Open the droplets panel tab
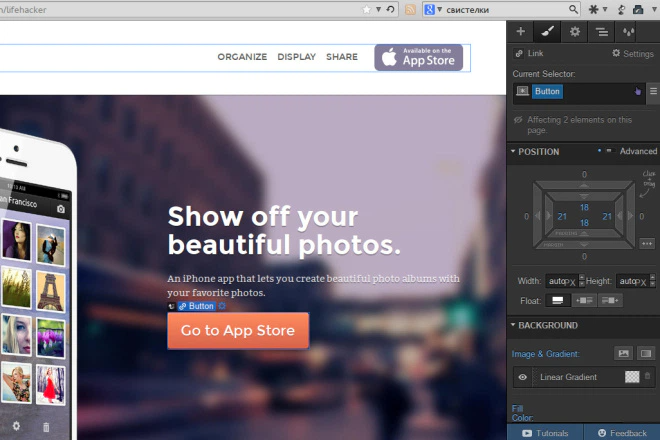This screenshot has width=660, height=440. point(629,31)
